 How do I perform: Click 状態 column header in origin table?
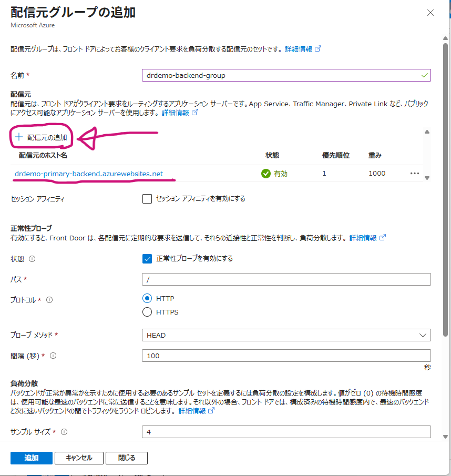[272, 156]
